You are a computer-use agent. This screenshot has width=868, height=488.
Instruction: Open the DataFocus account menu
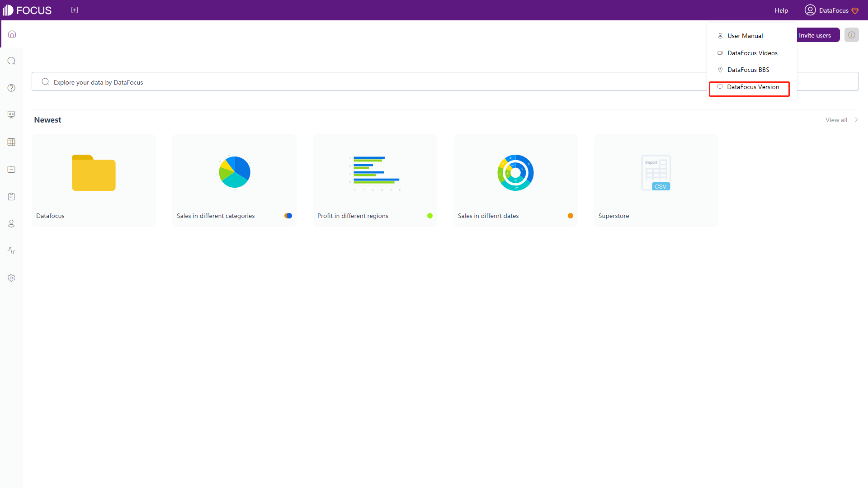click(x=831, y=10)
